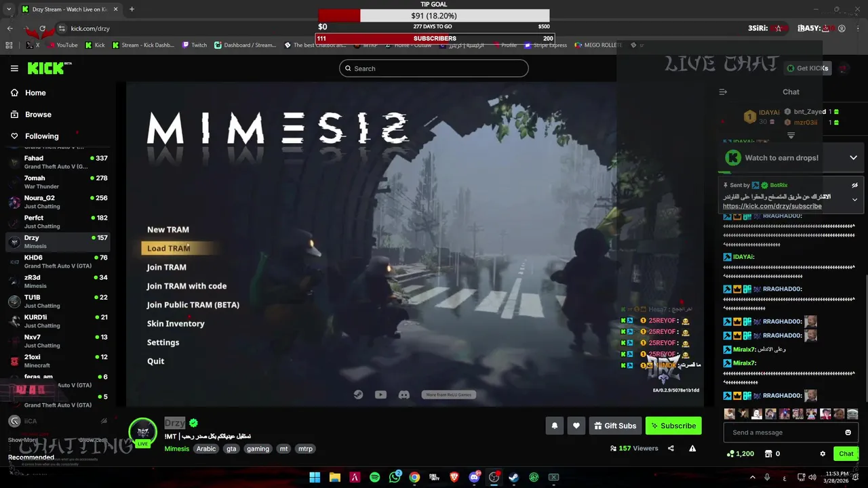Screen dimensions: 868x488
Task: Click the heart follow button
Action: click(x=576, y=426)
